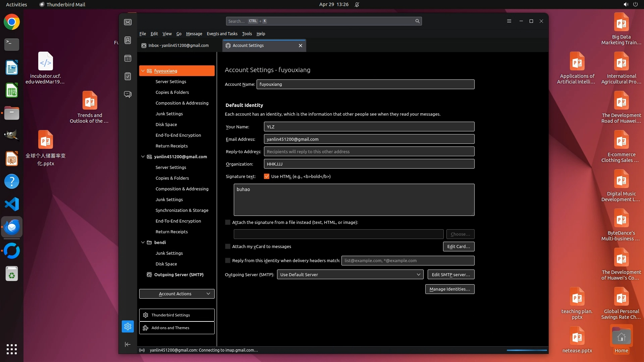644x362 pixels.
Task: Click the Settings gear in spaces toolbar
Action: click(128, 326)
